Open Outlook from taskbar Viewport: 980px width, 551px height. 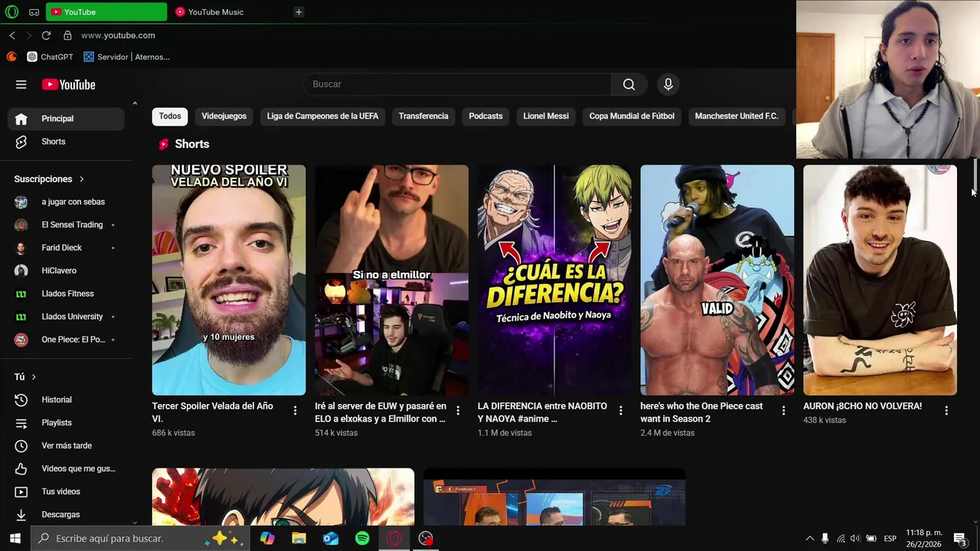coord(331,538)
